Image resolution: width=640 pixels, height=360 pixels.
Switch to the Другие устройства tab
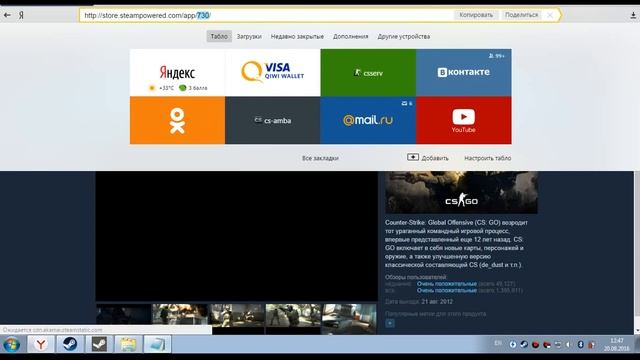pos(404,36)
